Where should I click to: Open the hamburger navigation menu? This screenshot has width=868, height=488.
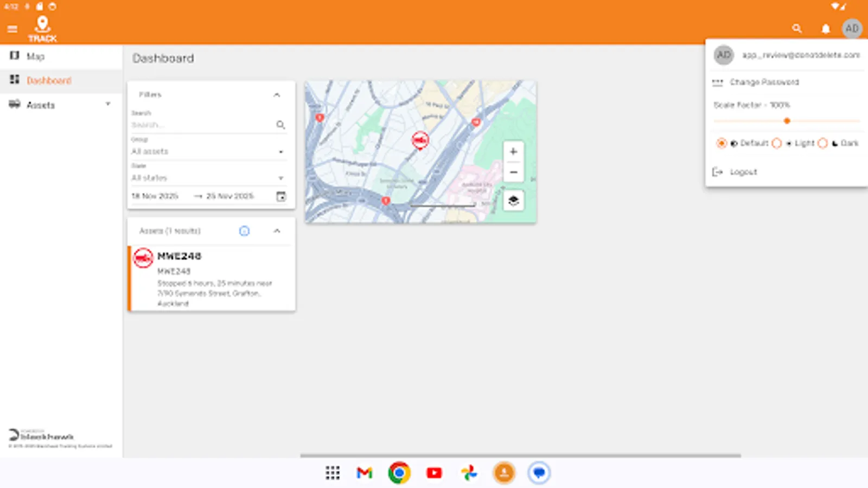pyautogui.click(x=12, y=29)
